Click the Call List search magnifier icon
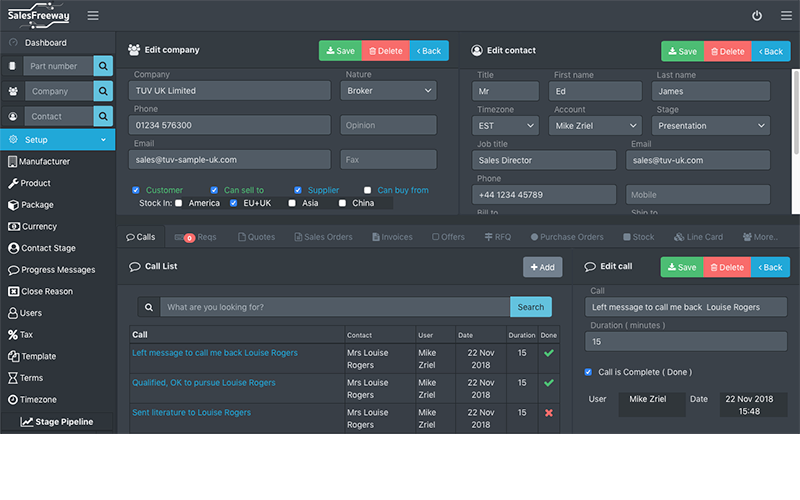 point(149,307)
